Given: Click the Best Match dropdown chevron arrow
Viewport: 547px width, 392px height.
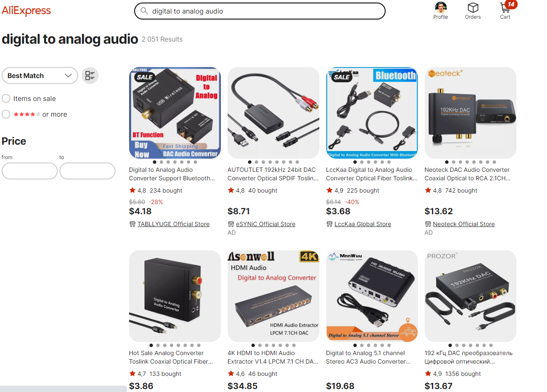Looking at the screenshot, I should (68, 76).
